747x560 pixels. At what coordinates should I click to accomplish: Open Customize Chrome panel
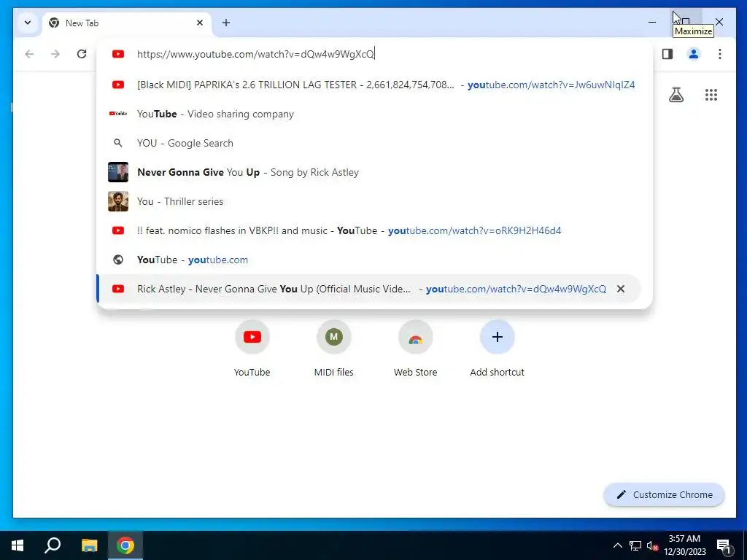click(x=664, y=495)
